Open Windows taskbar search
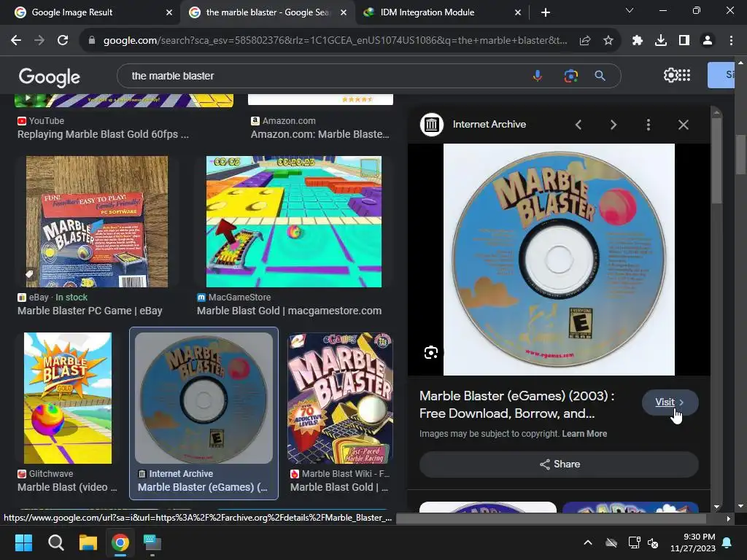The height and width of the screenshot is (560, 747). (x=55, y=542)
